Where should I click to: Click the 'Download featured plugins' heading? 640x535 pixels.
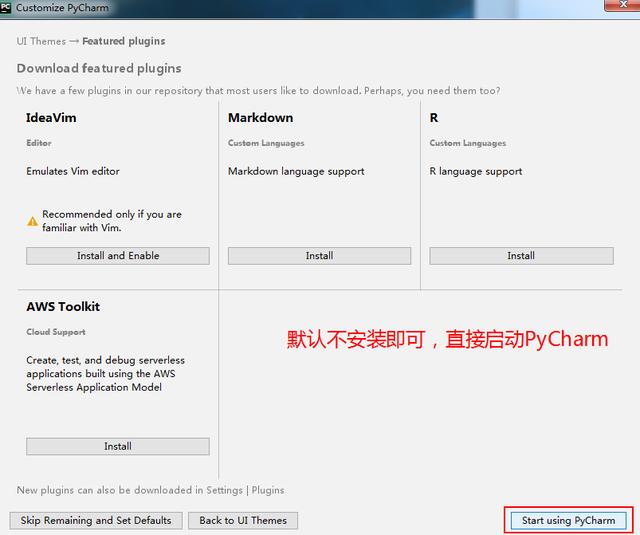[99, 68]
